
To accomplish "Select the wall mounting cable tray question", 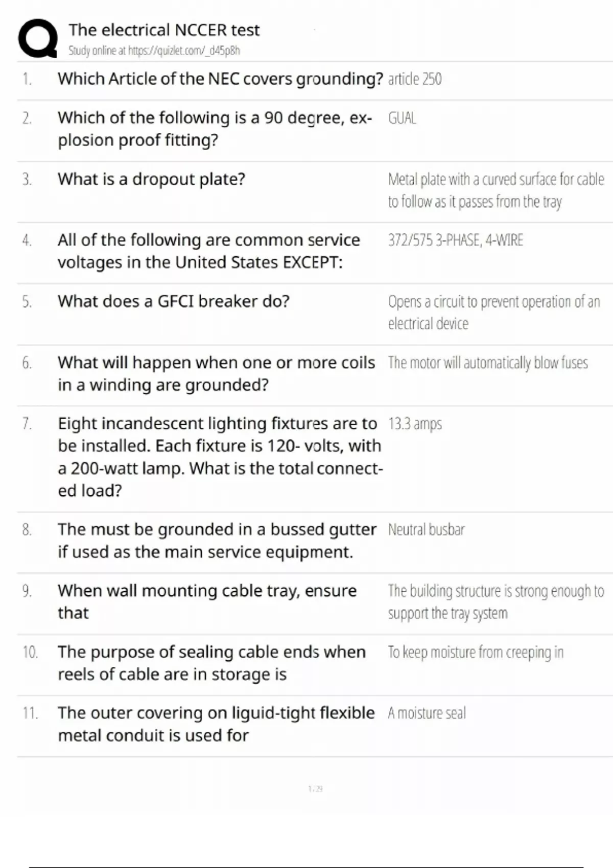I will tap(207, 601).
